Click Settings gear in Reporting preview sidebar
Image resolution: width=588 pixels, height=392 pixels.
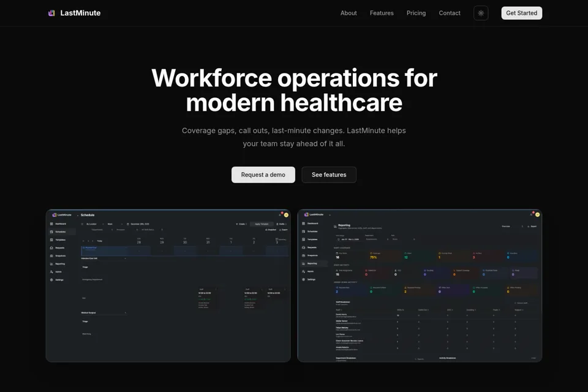(303, 279)
